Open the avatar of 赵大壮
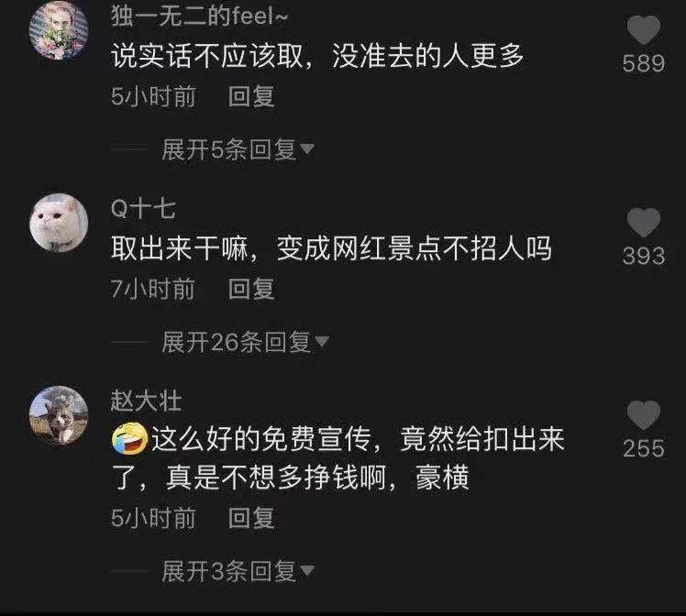 pos(59,415)
